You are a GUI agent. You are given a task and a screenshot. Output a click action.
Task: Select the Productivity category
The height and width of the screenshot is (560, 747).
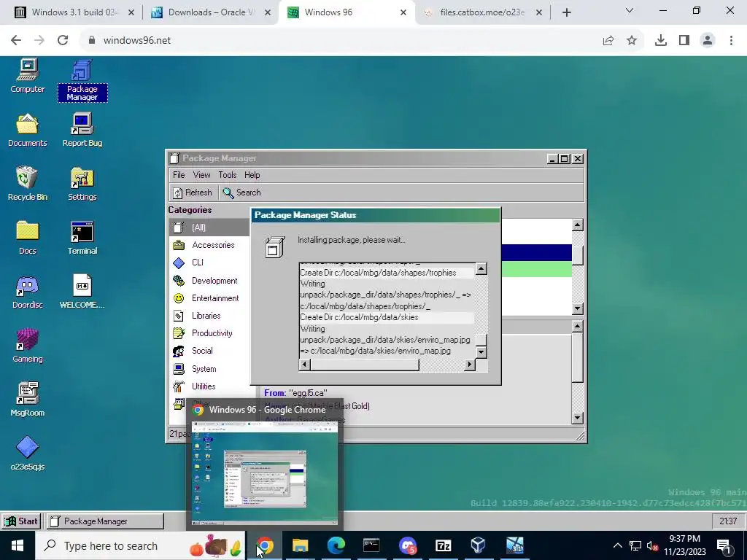209,333
